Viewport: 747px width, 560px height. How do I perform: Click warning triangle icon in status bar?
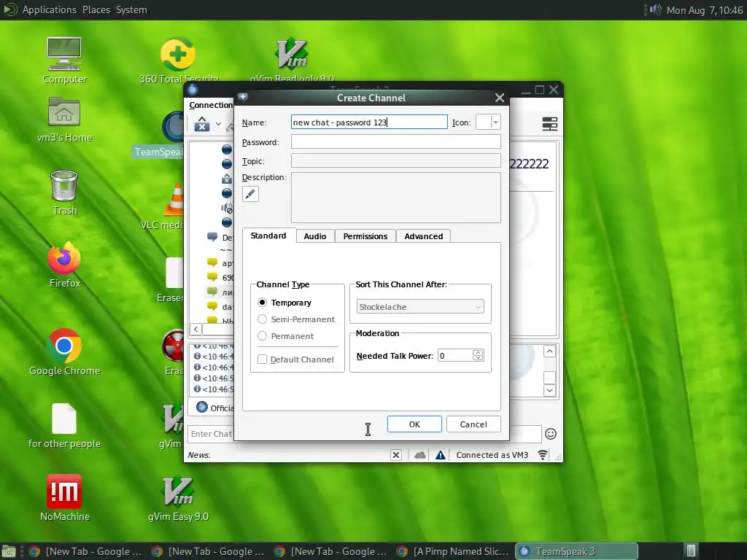click(x=440, y=455)
